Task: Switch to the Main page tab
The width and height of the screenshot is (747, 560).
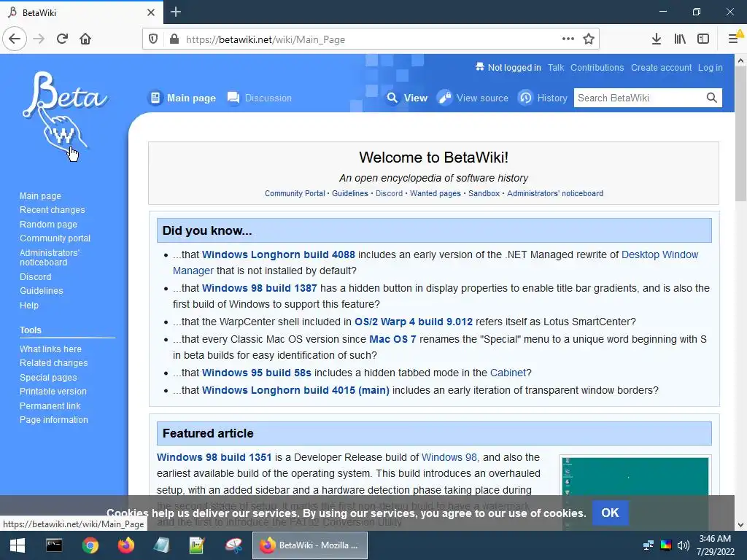Action: (182, 98)
